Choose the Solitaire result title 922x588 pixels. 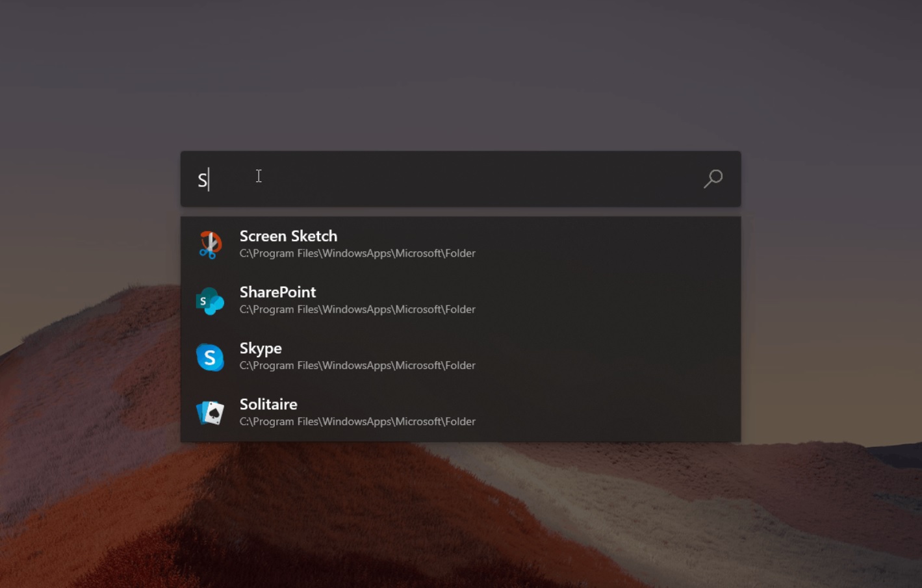click(x=268, y=404)
